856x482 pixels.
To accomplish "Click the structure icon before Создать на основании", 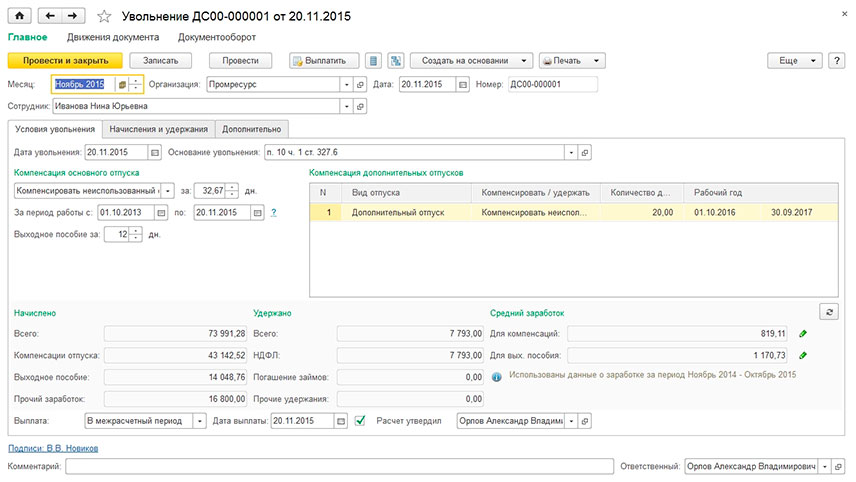I will pos(396,61).
